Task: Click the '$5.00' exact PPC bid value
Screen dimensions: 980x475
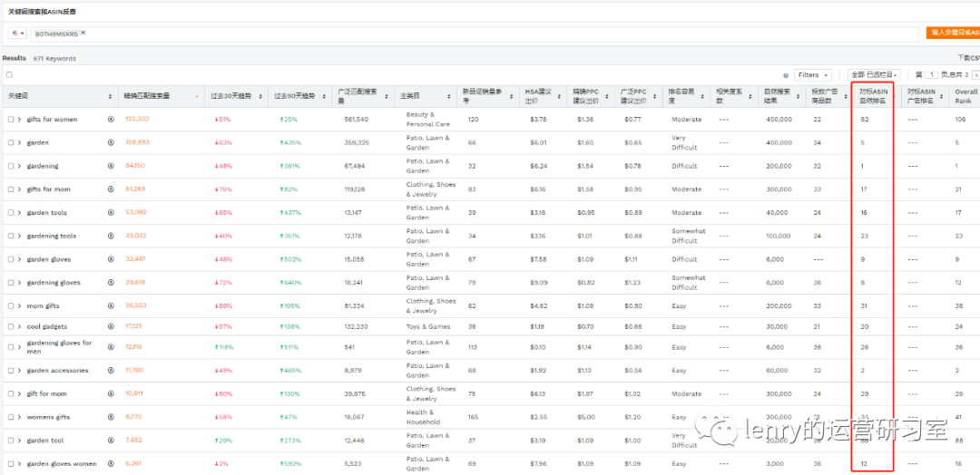Action: coord(585,417)
